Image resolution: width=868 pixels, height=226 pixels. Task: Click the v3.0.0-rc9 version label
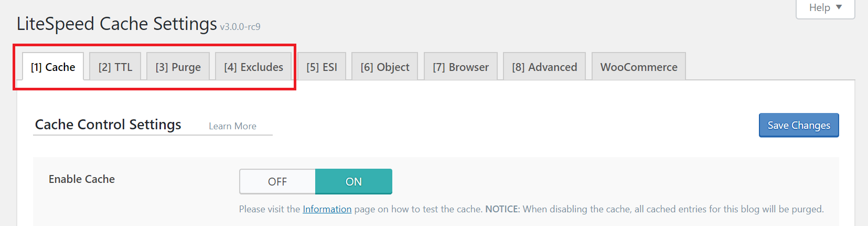click(x=240, y=27)
